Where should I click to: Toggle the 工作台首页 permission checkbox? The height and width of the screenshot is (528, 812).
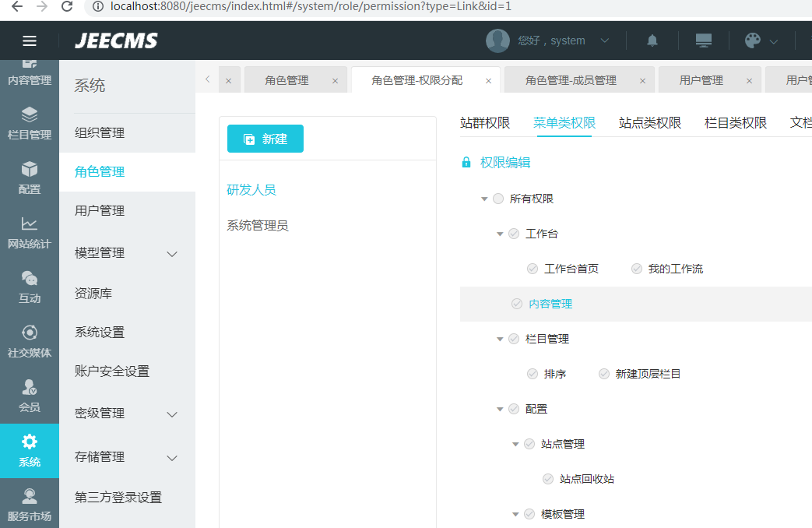coord(533,269)
